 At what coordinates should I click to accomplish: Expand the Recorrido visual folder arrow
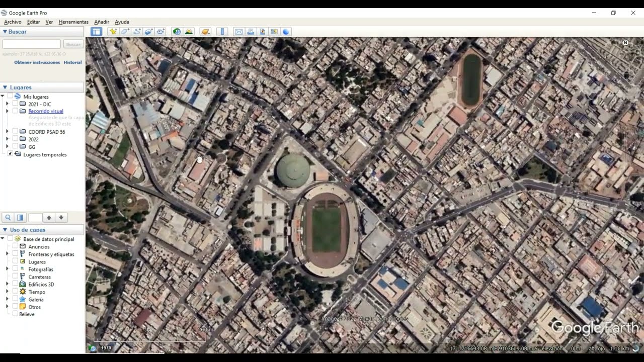pos(7,111)
